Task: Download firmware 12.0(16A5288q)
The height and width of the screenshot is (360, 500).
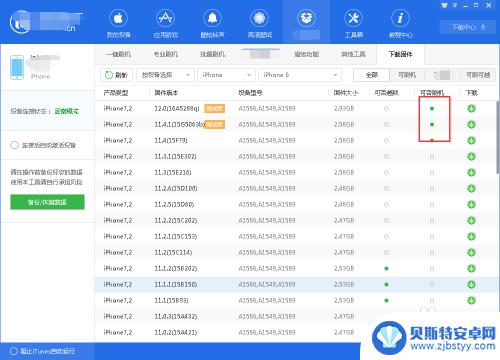Action: coord(471,108)
